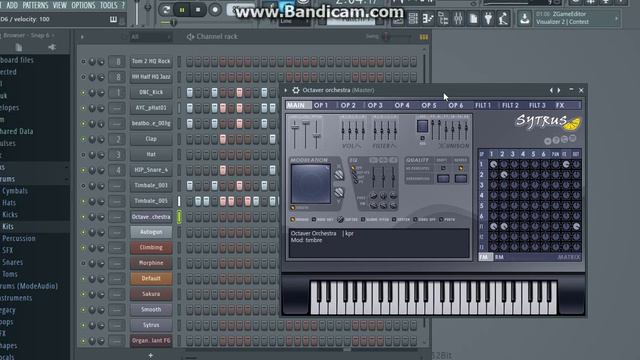
Task: Expand the news panel arrow at top right
Action: [616, 18]
